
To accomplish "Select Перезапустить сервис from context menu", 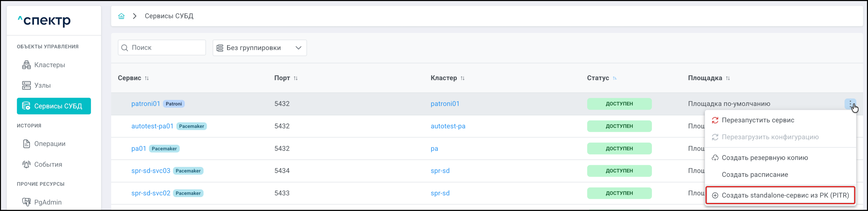I will [x=758, y=120].
